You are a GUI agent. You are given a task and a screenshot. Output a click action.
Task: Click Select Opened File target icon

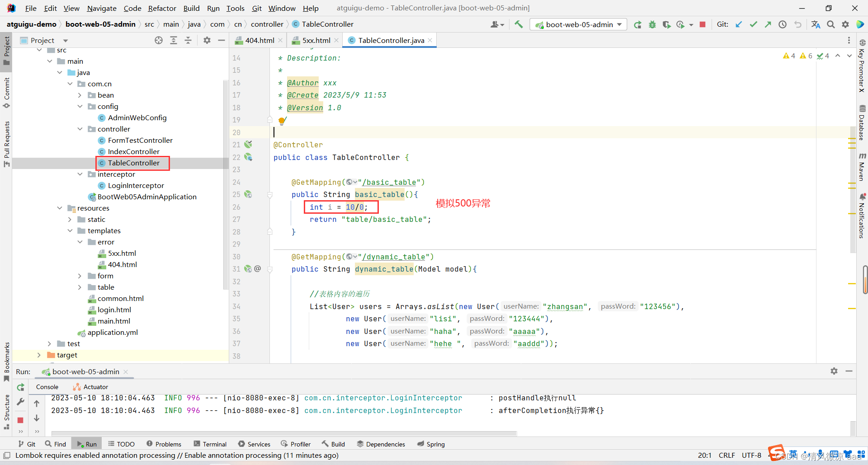point(159,40)
